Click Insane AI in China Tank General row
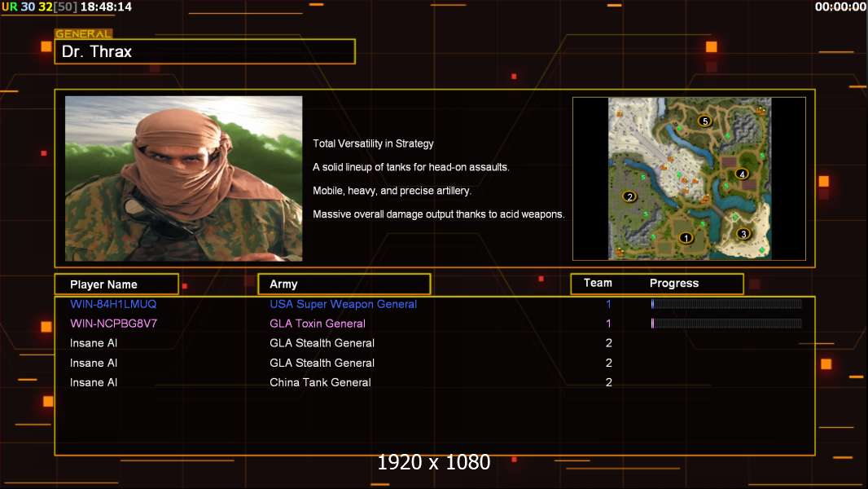The image size is (868, 489). (94, 382)
